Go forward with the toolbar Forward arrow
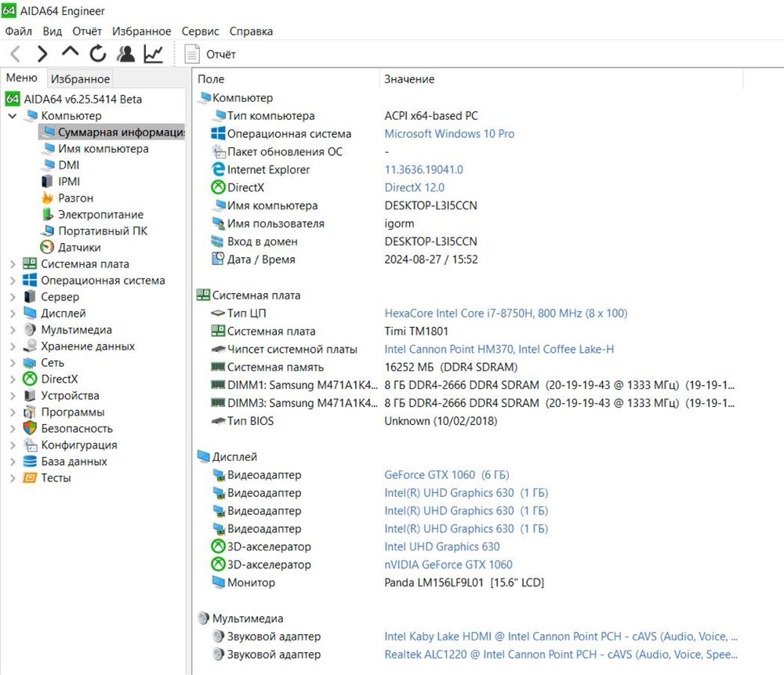This screenshot has height=675, width=784. [42, 54]
